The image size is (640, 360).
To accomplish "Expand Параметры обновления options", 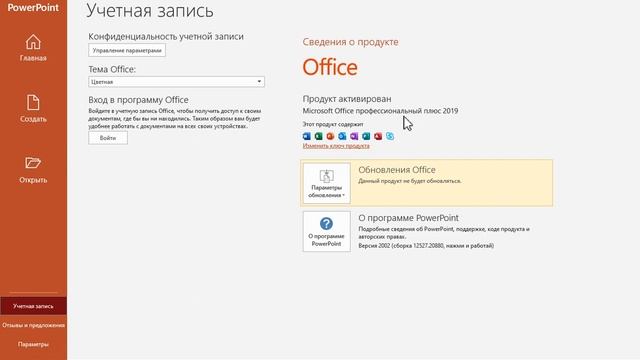I will click(327, 183).
